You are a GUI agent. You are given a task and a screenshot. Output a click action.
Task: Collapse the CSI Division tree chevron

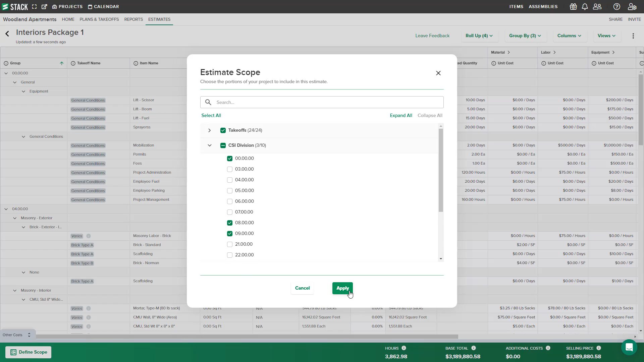pyautogui.click(x=210, y=145)
